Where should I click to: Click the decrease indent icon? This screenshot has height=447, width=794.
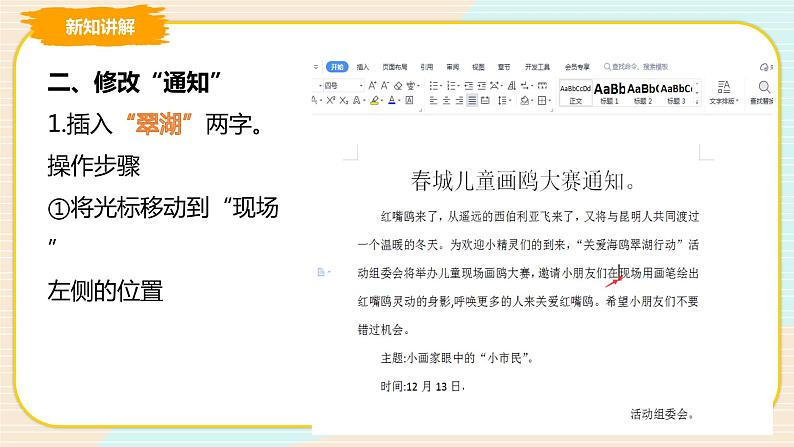pos(469,86)
